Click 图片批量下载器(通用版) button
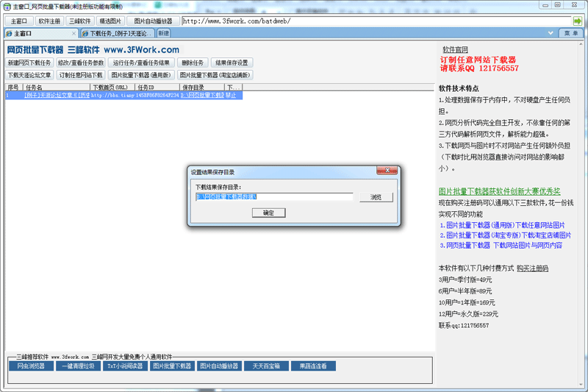The image size is (588, 392). [141, 75]
